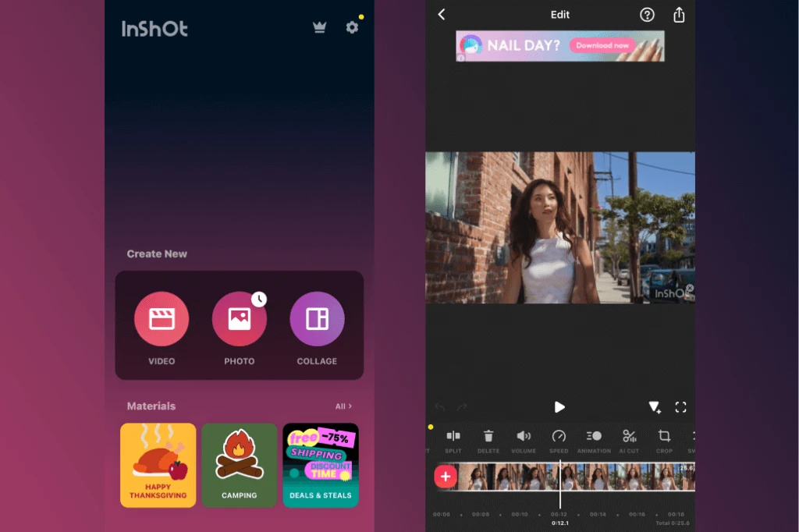799x532 pixels.
Task: Undo the last edit
Action: [x=440, y=406]
